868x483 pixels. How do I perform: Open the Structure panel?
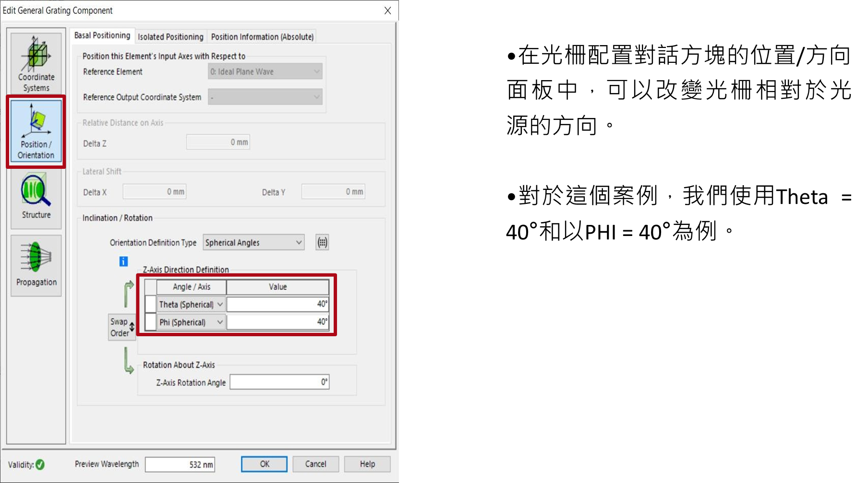pyautogui.click(x=36, y=198)
